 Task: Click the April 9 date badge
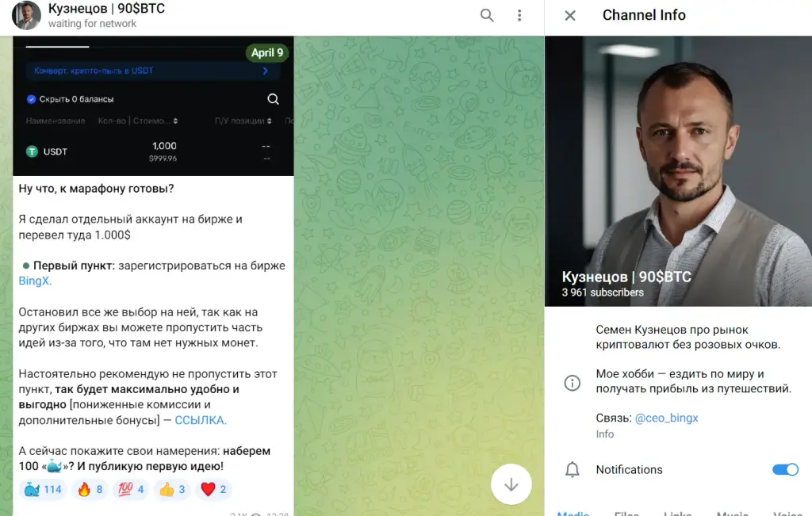(x=267, y=52)
